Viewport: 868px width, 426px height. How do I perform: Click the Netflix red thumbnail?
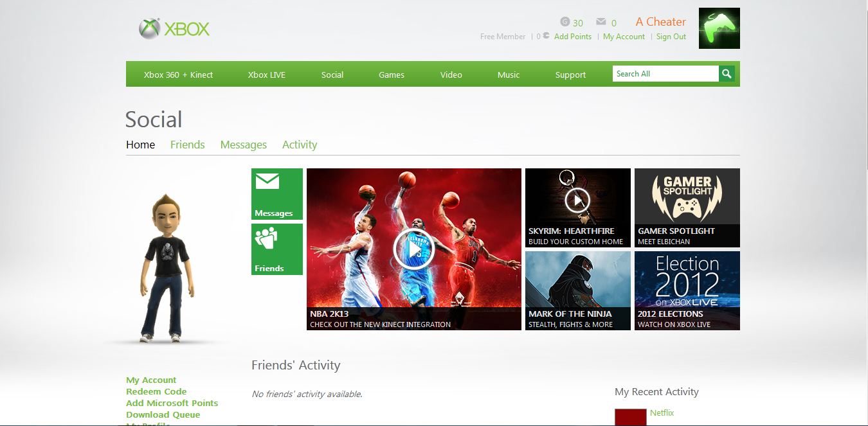point(630,417)
